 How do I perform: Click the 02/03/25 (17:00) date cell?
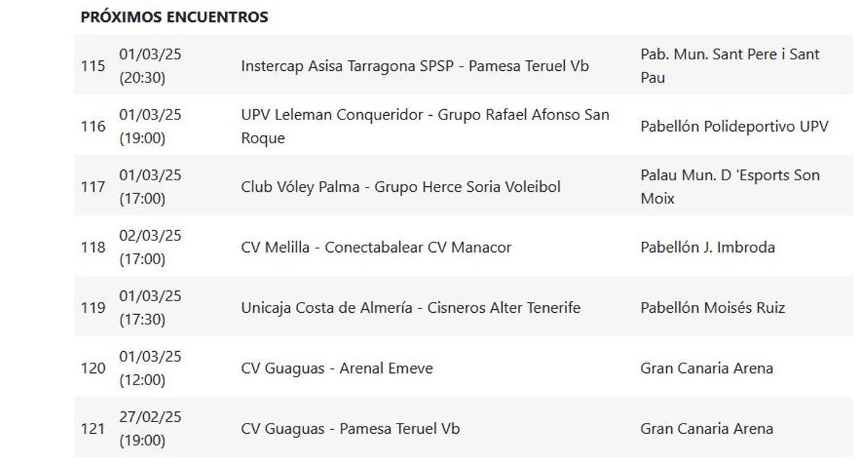(x=150, y=248)
